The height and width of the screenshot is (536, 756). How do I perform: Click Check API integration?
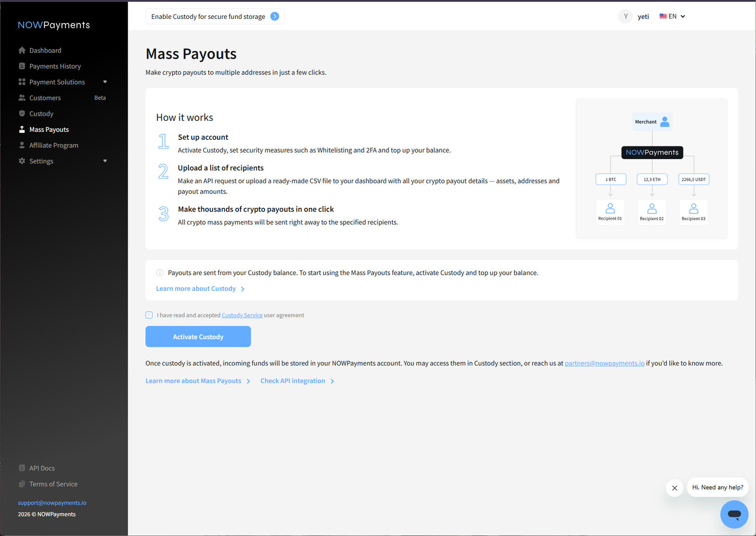point(293,381)
